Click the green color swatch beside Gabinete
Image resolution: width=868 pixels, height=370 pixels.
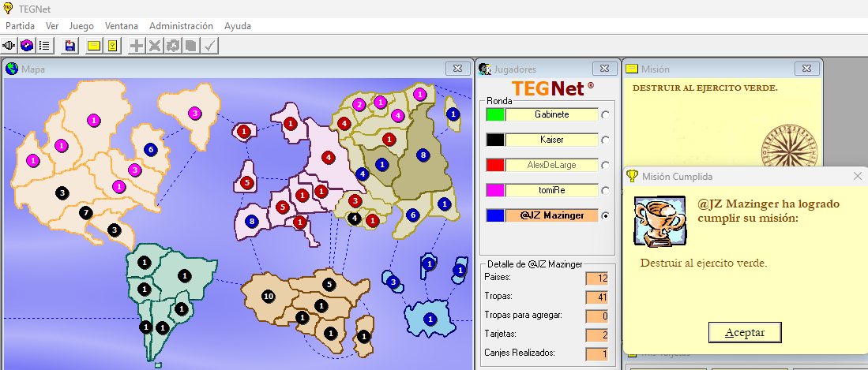(495, 114)
